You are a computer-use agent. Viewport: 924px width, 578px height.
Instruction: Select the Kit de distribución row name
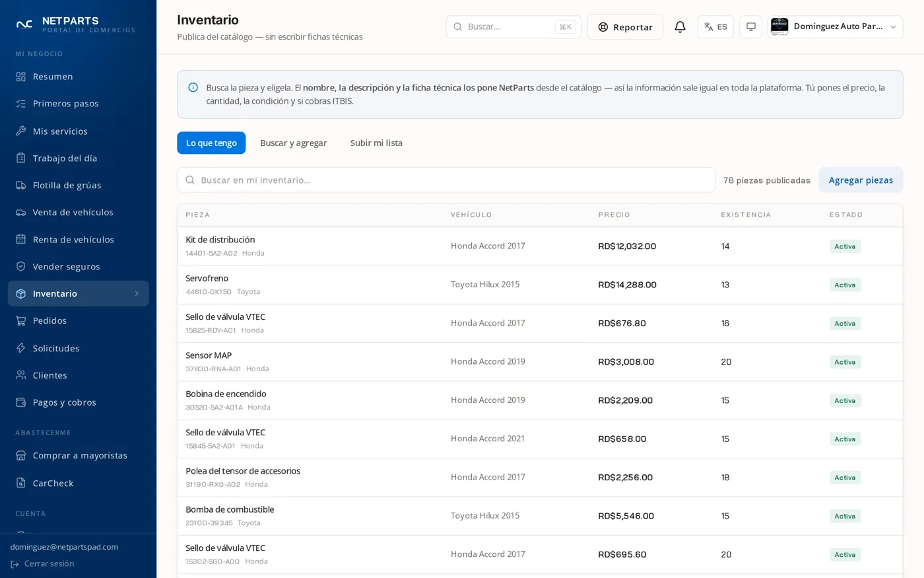click(220, 240)
